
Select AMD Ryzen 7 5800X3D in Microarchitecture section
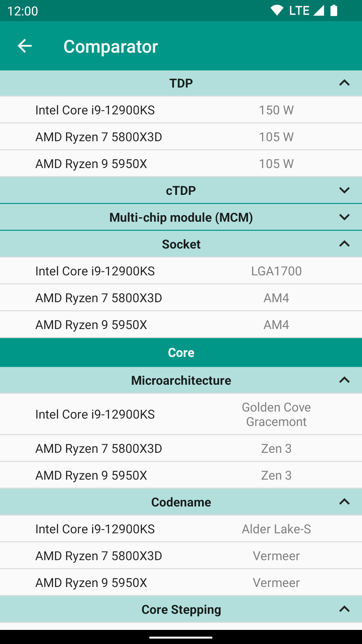pos(99,448)
